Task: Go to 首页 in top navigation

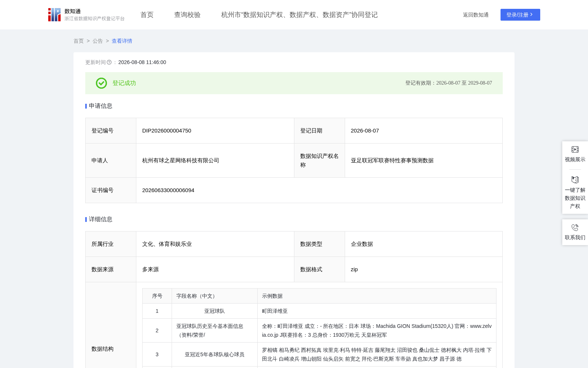Action: [147, 15]
